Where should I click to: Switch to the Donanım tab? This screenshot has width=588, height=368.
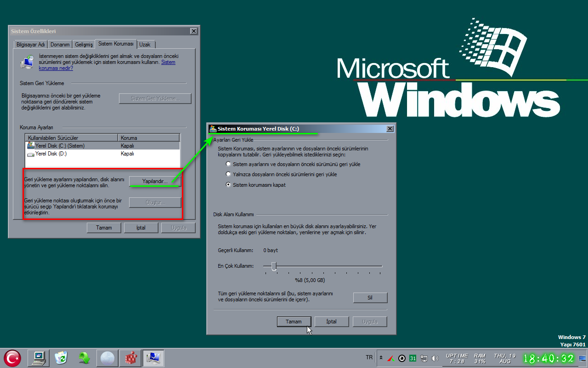[60, 45]
